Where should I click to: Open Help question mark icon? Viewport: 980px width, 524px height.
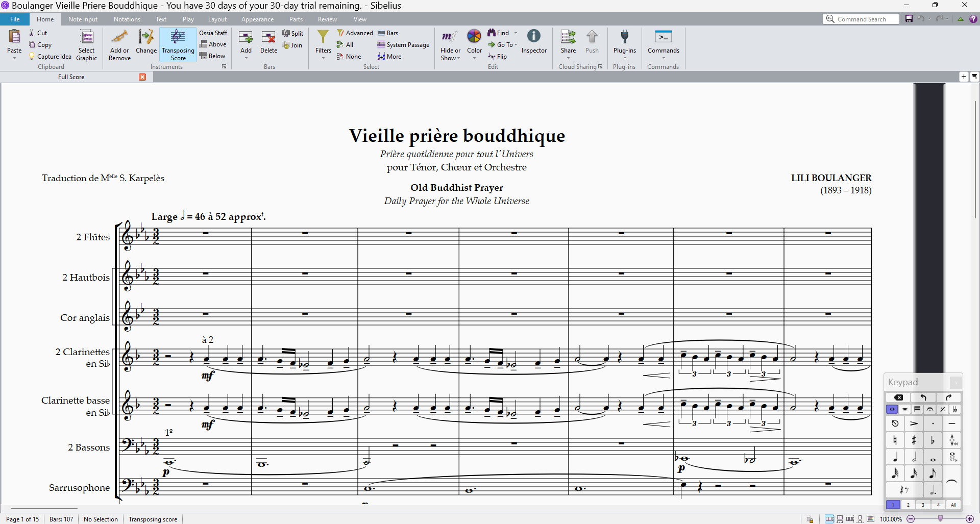973,19
